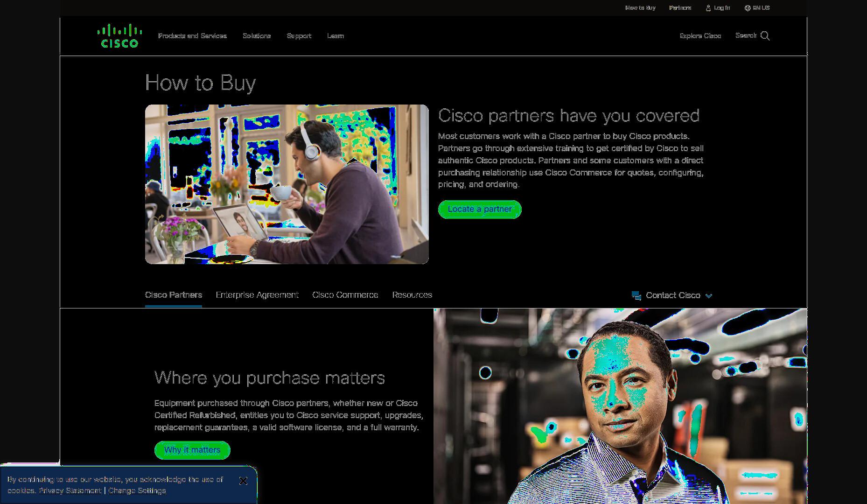Viewport: 867px width, 504px height.
Task: Click the Log In user icon
Action: pyautogui.click(x=708, y=8)
